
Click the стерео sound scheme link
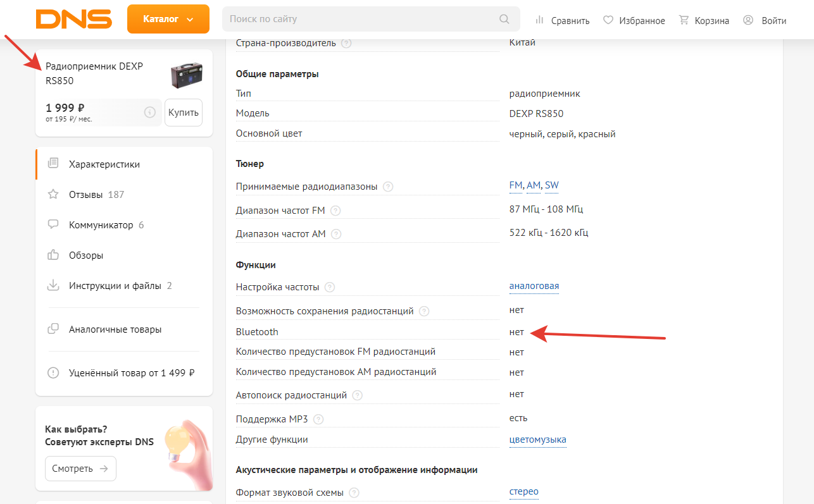(524, 491)
